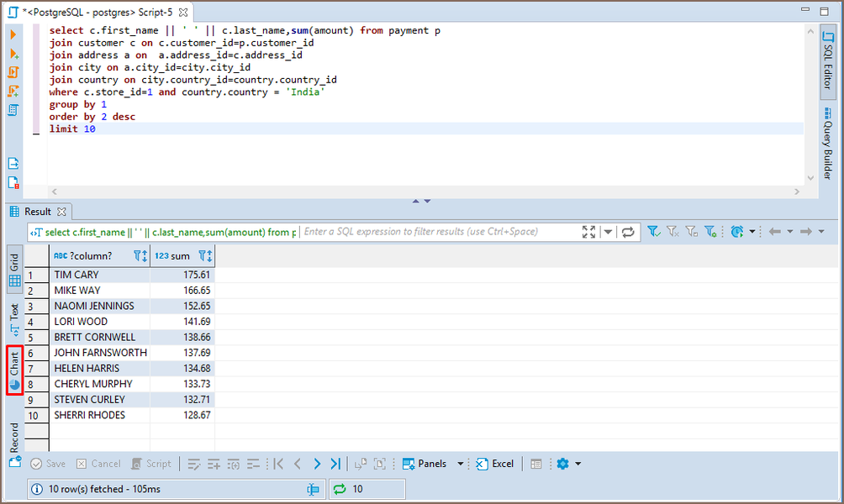Open the Query Builder side tab
844x504 pixels.
point(827,144)
